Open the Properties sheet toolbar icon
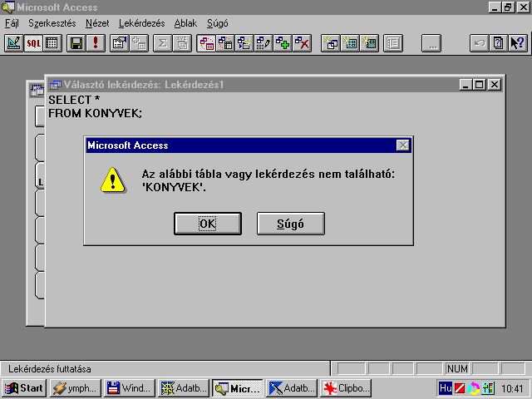 (120, 43)
